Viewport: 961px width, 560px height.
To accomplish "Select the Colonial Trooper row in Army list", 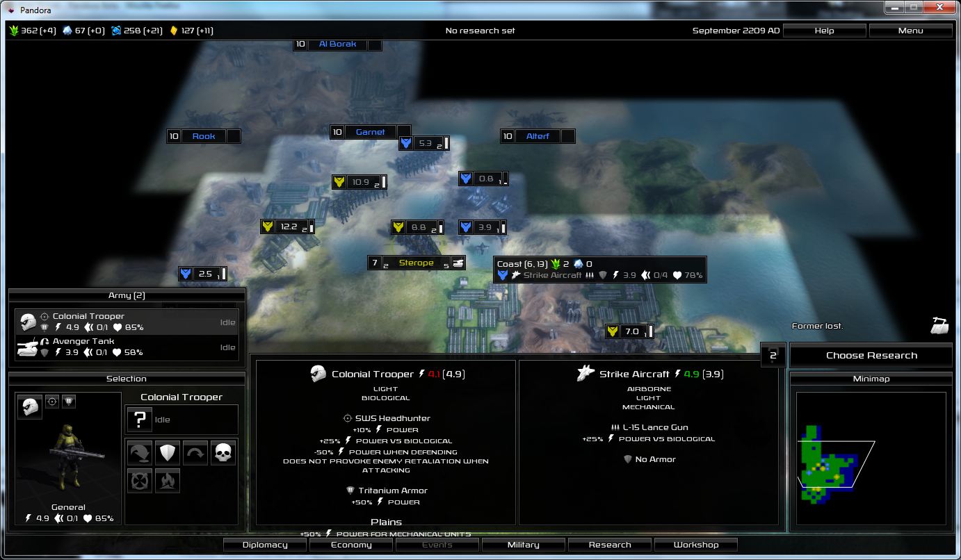I will pyautogui.click(x=127, y=322).
